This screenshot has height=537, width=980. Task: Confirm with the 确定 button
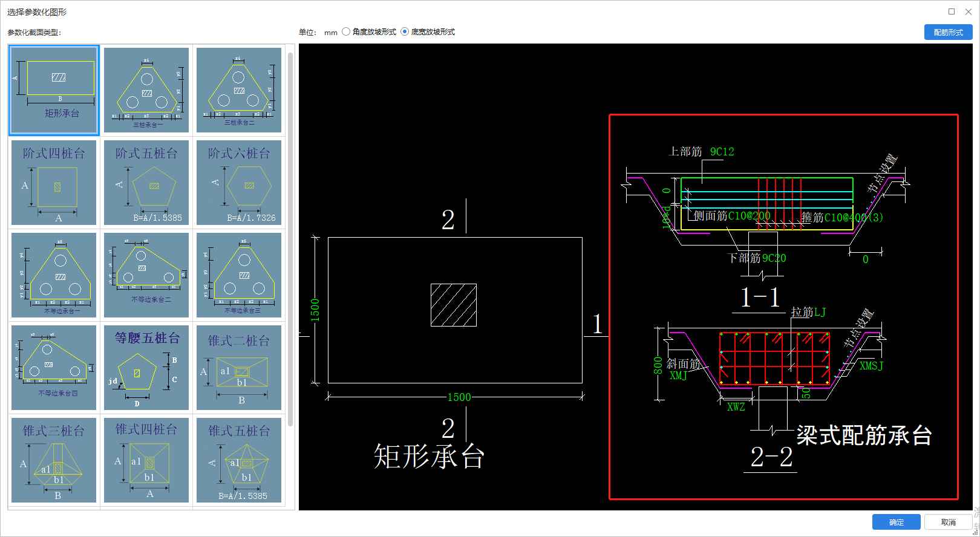pyautogui.click(x=896, y=522)
